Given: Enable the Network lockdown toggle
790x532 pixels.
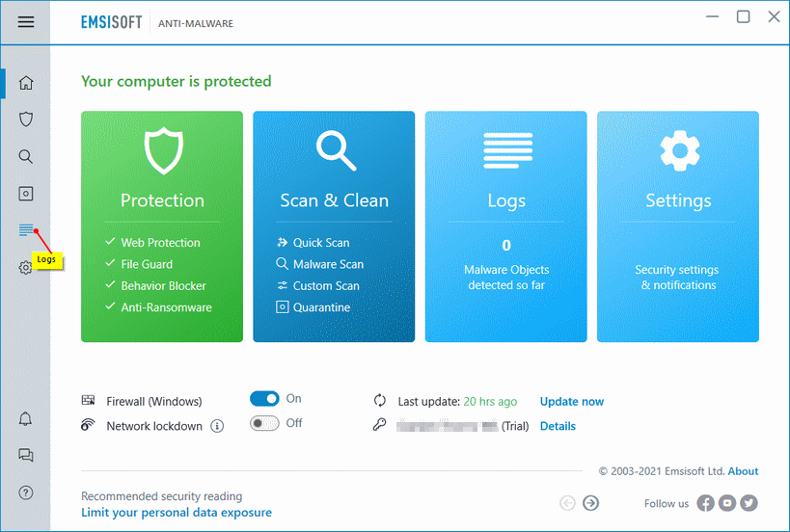Looking at the screenshot, I should [264, 423].
